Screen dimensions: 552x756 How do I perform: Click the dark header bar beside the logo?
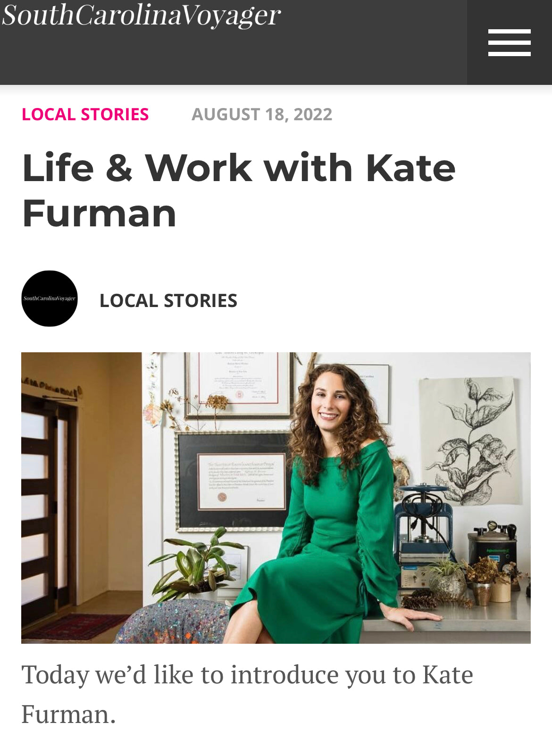tap(374, 42)
